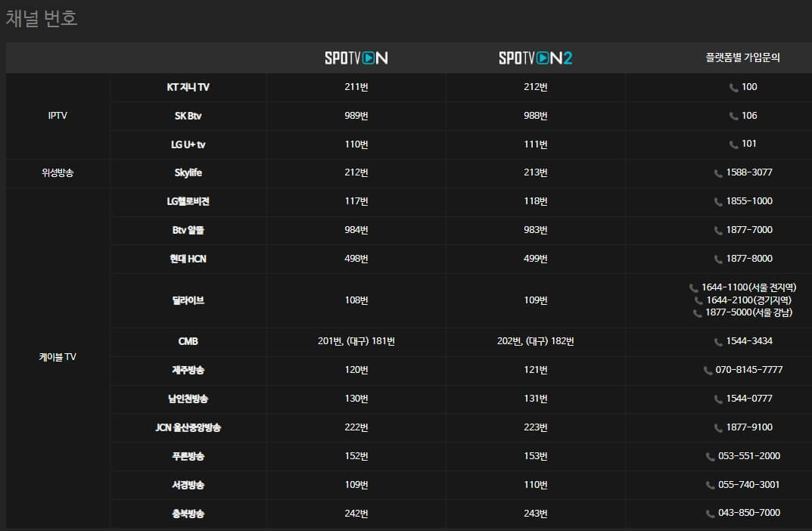
Task: Click the SPOTV ON logo in header
Action: click(x=356, y=58)
